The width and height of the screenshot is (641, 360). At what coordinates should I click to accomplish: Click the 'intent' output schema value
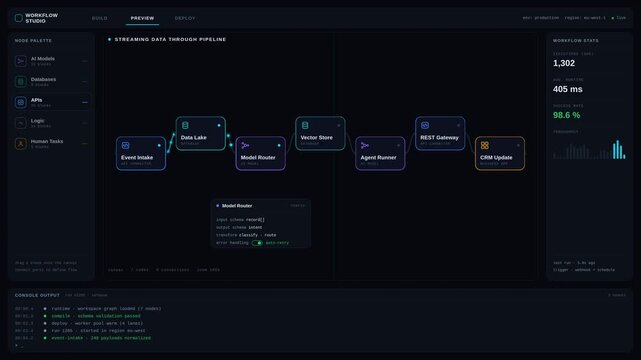coord(256,228)
